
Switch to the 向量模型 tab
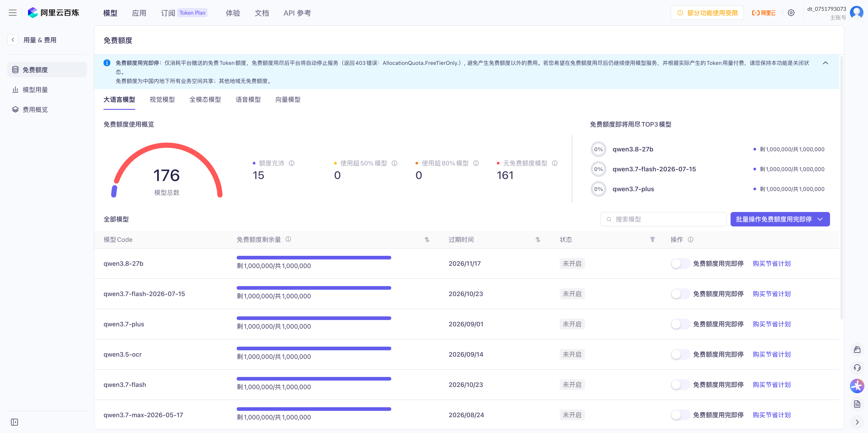288,99
